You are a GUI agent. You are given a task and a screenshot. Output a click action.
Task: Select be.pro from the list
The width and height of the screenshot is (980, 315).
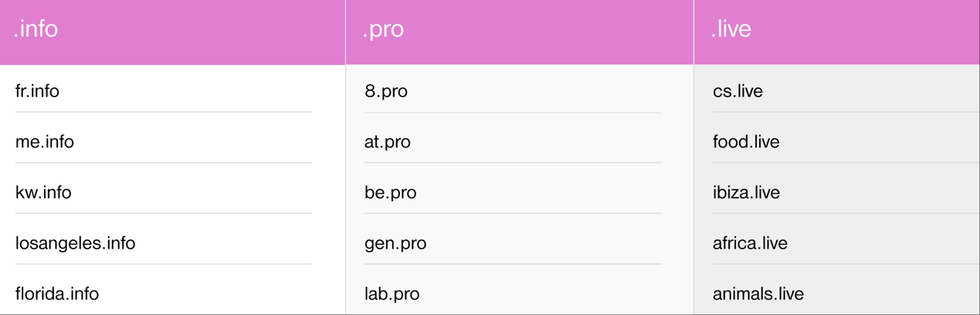390,192
